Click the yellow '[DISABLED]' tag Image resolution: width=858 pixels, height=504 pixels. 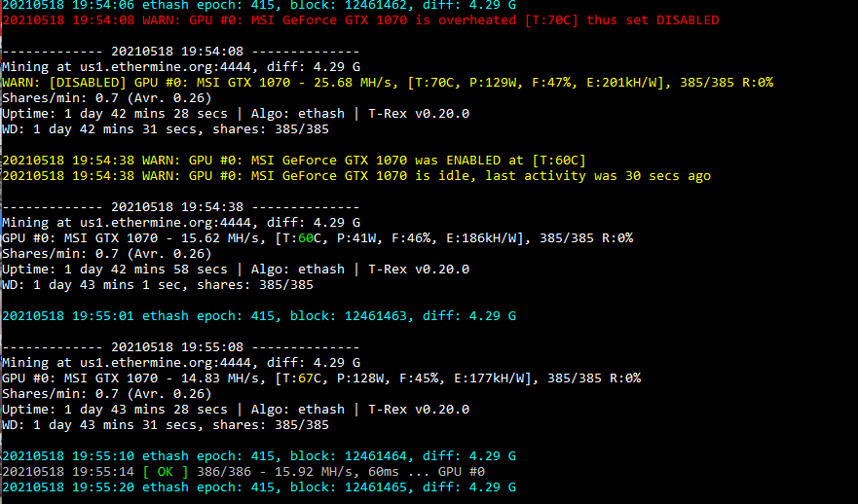[x=88, y=83]
